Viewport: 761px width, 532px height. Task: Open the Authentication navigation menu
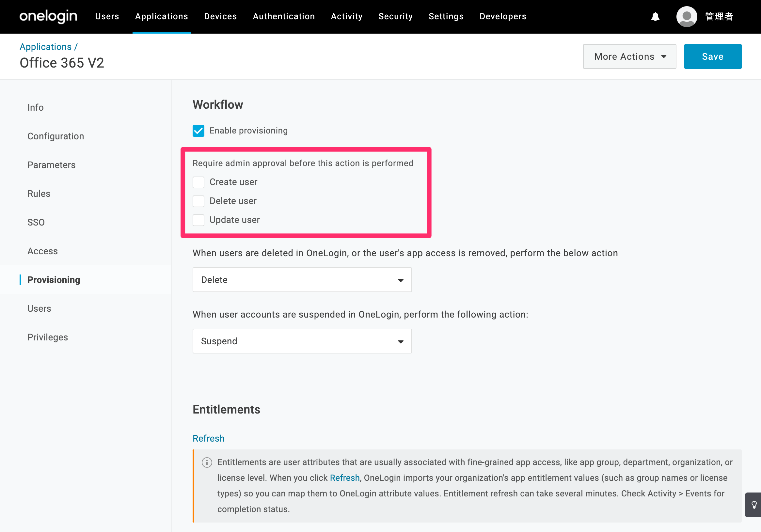tap(284, 16)
